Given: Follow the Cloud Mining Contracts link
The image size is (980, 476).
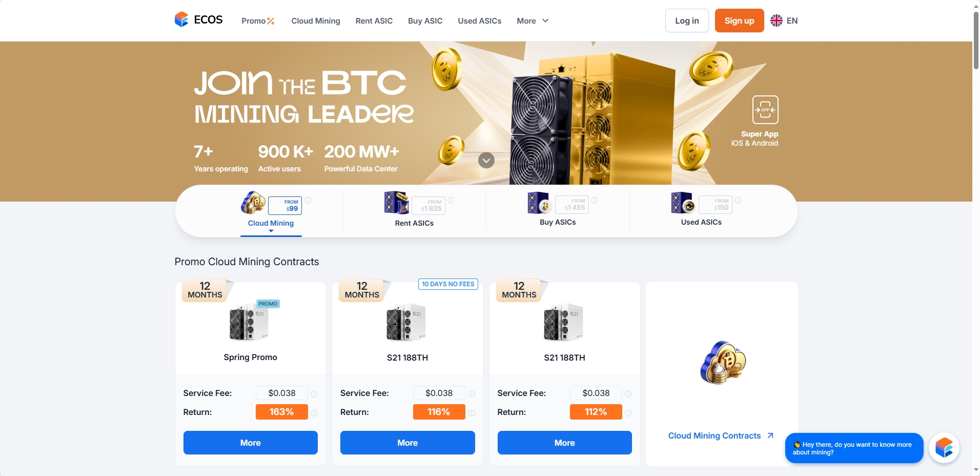Looking at the screenshot, I should 721,435.
